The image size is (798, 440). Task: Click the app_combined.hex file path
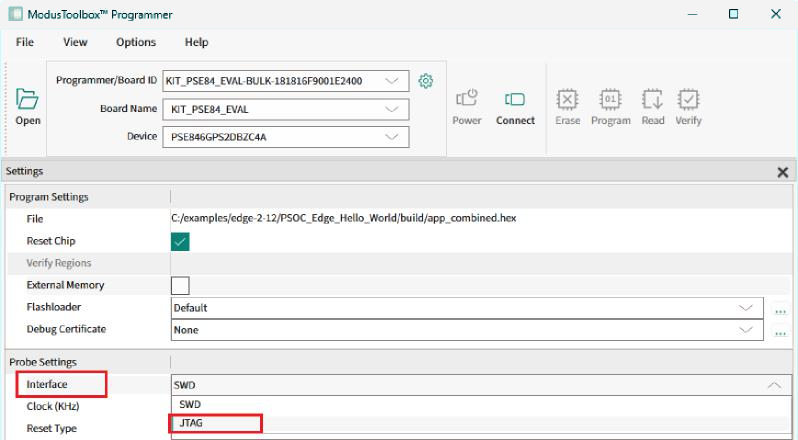coord(344,218)
